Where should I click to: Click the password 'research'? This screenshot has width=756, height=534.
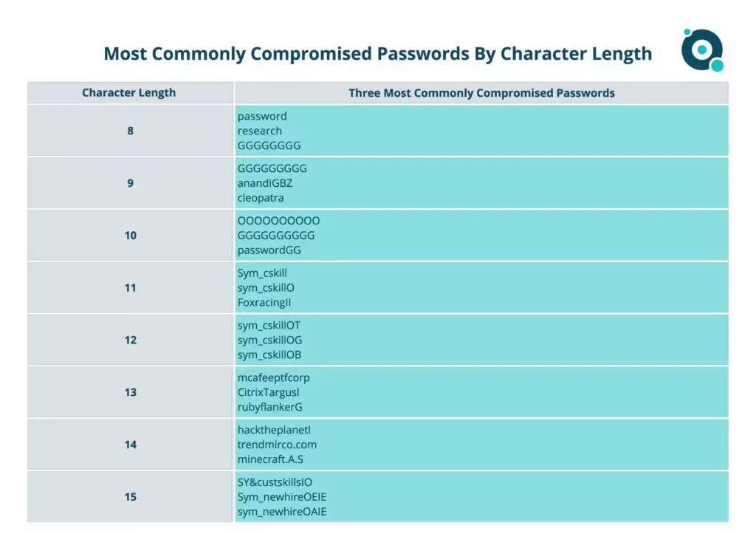tap(259, 131)
